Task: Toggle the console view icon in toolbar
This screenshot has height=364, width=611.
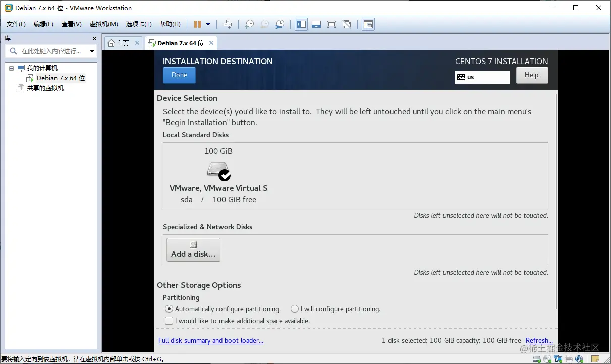Action: 368,24
